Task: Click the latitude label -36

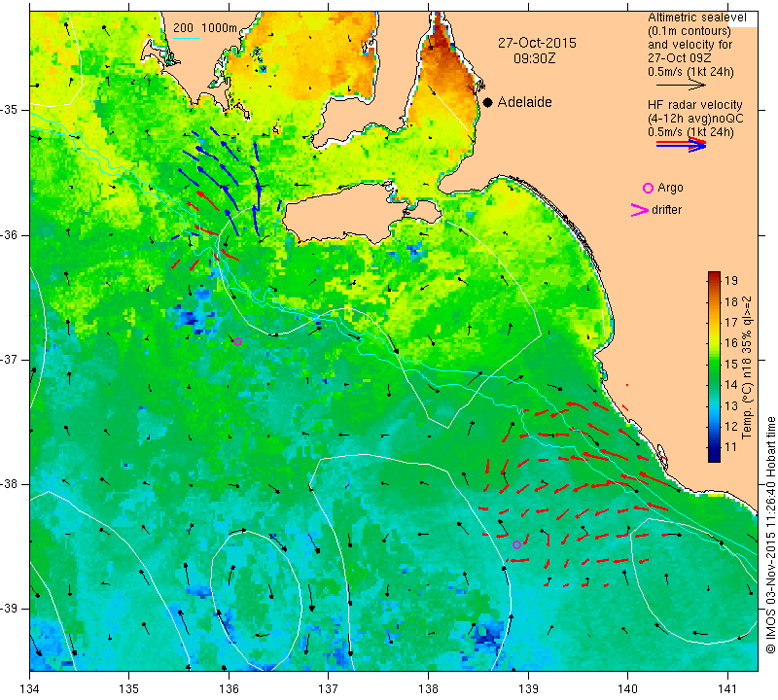Action: tap(10, 234)
